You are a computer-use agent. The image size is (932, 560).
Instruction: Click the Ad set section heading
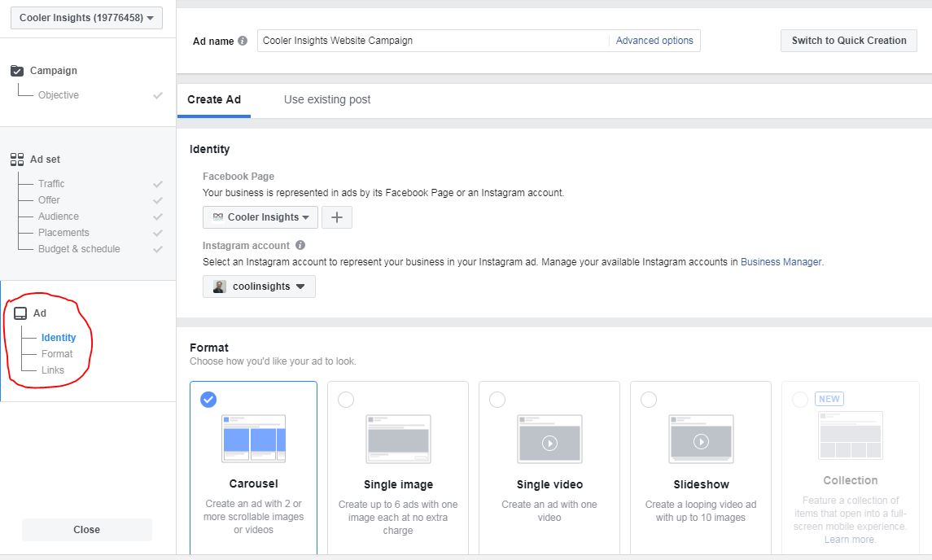point(45,160)
